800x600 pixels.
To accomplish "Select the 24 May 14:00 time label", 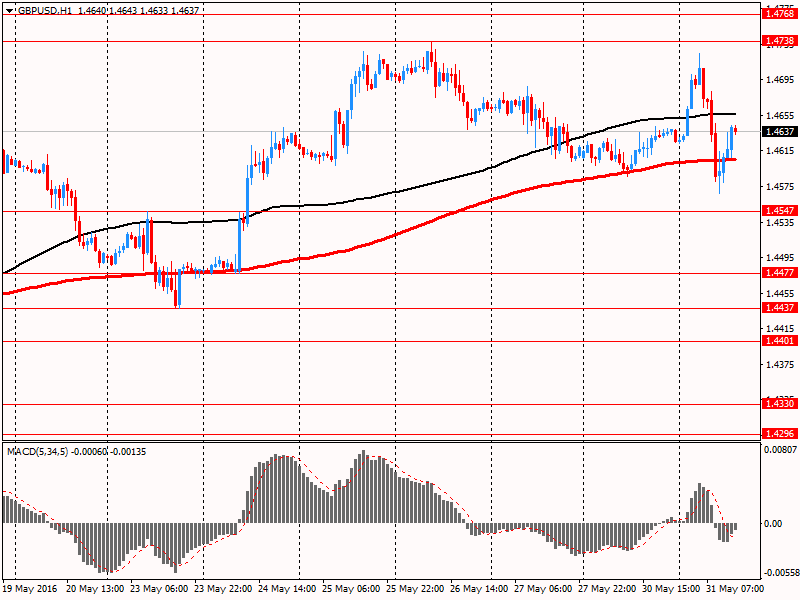I will [x=287, y=588].
